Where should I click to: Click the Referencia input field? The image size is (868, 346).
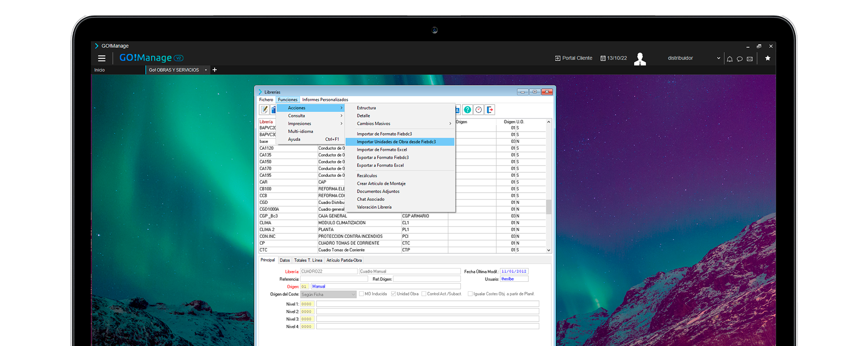334,279
